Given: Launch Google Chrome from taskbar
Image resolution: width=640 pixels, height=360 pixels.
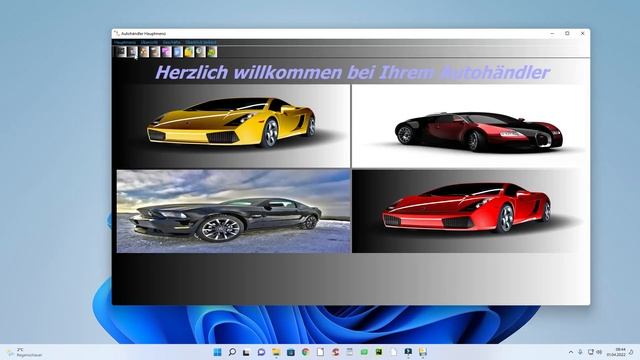Looking at the screenshot, I should pyautogui.click(x=305, y=352).
